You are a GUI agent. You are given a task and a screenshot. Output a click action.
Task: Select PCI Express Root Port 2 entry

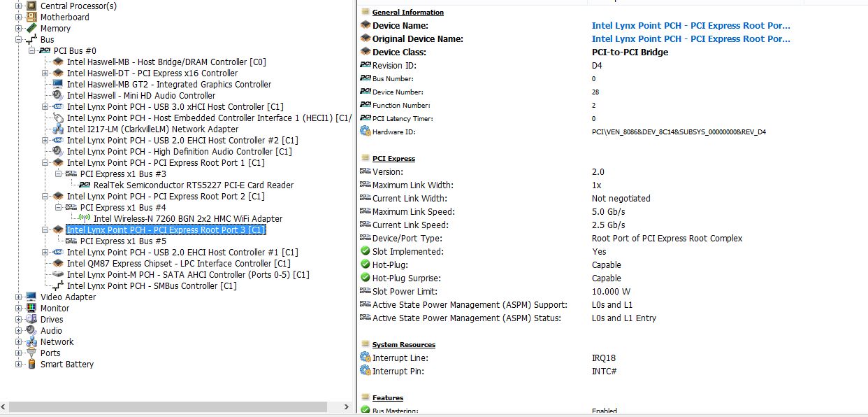166,196
